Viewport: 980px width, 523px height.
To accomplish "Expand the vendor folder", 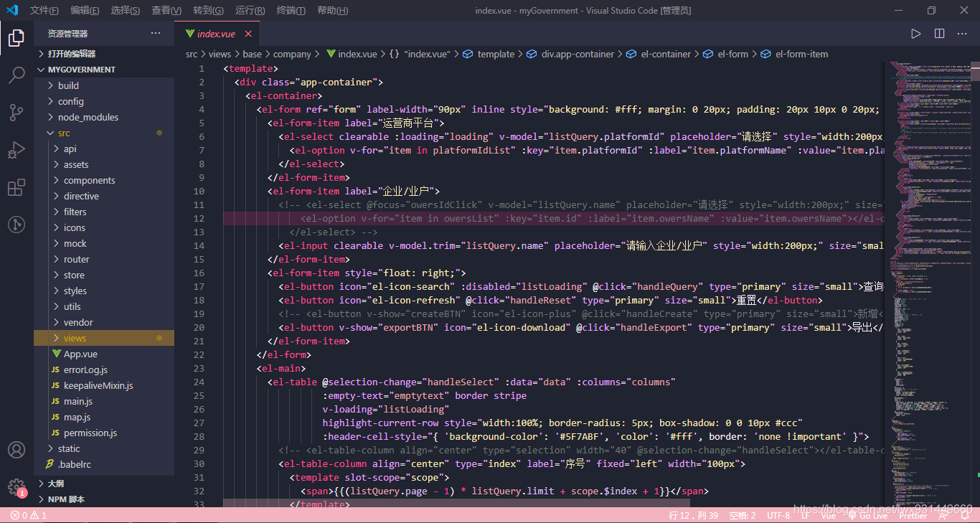I will 104,322.
